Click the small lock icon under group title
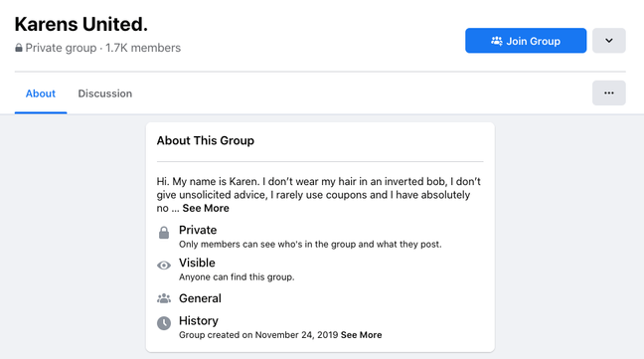This screenshot has height=359, width=644. click(19, 48)
